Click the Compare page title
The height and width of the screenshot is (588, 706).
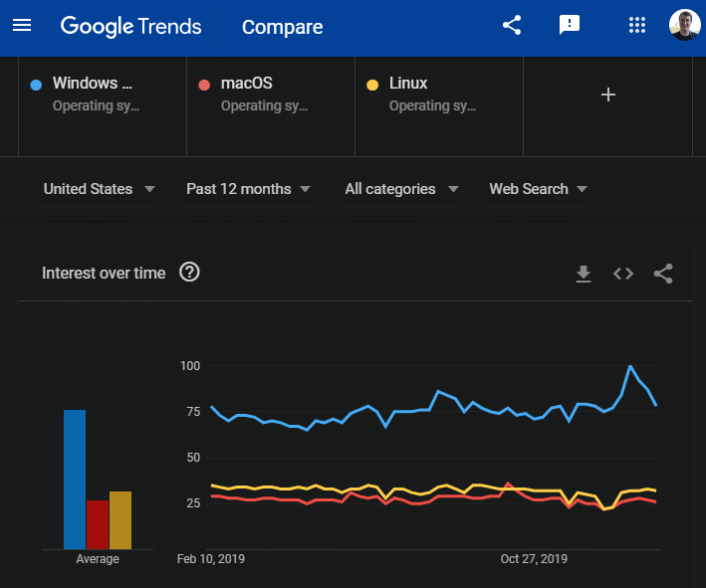point(283,27)
